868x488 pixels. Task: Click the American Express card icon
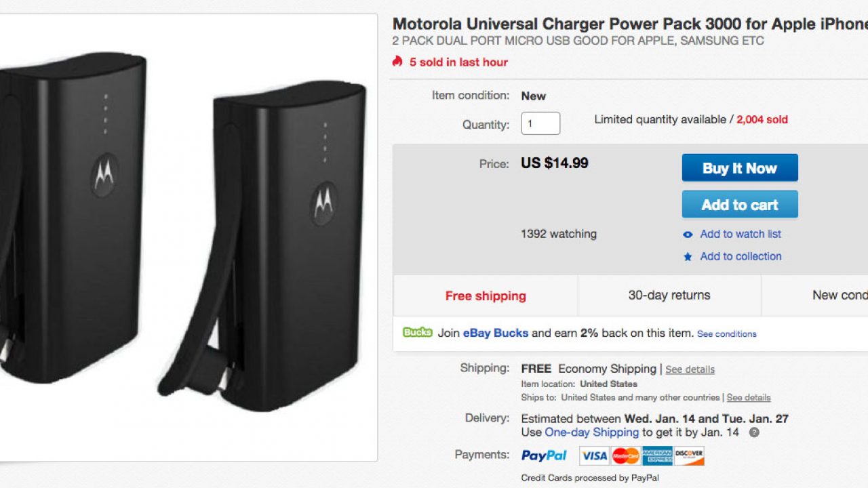657,455
